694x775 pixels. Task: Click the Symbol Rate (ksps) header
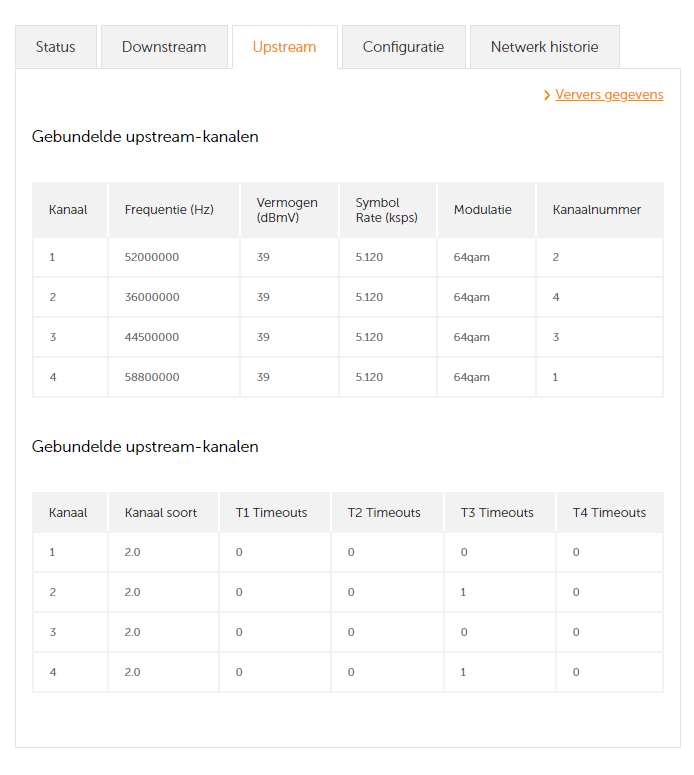[x=386, y=210]
